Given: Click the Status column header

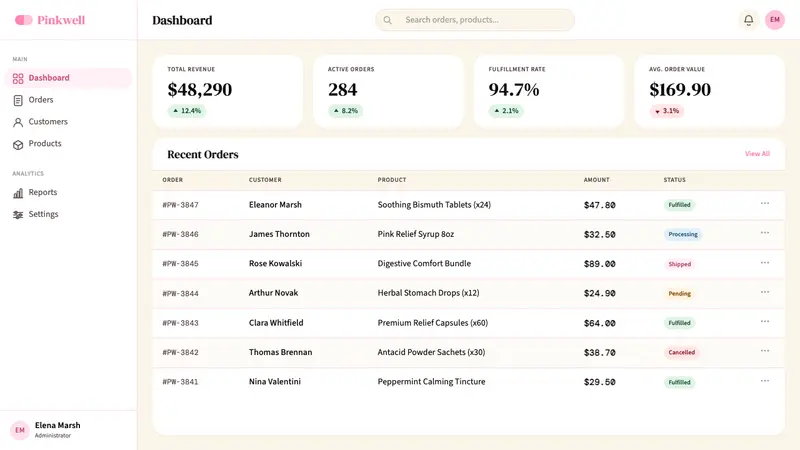Looking at the screenshot, I should coord(674,180).
